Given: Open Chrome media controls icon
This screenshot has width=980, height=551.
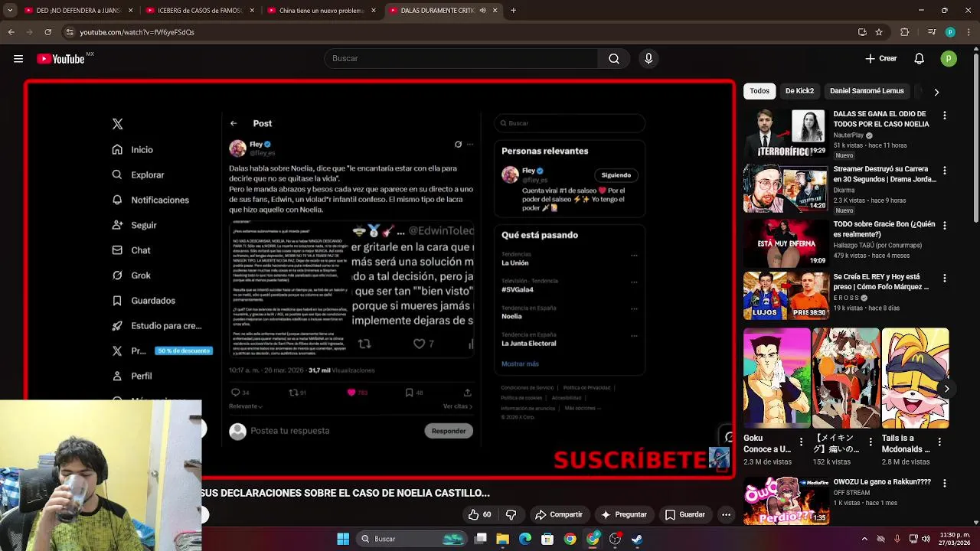Looking at the screenshot, I should pos(932,32).
